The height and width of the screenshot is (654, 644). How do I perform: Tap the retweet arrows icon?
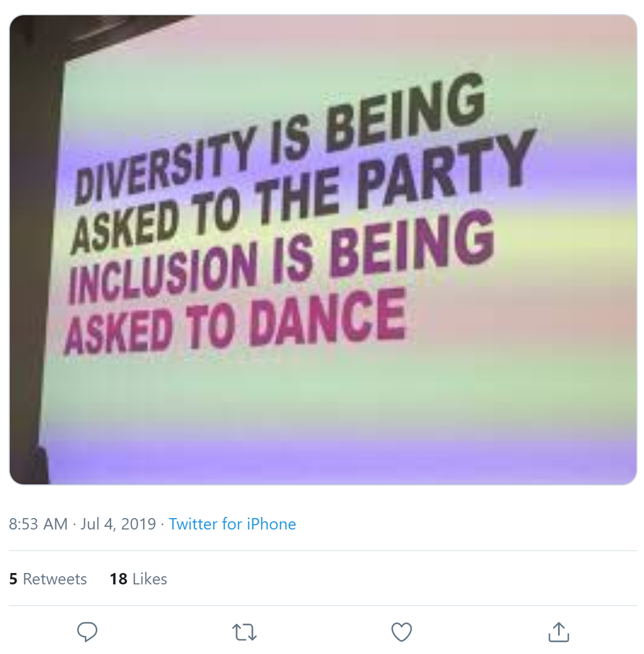pyautogui.click(x=244, y=632)
